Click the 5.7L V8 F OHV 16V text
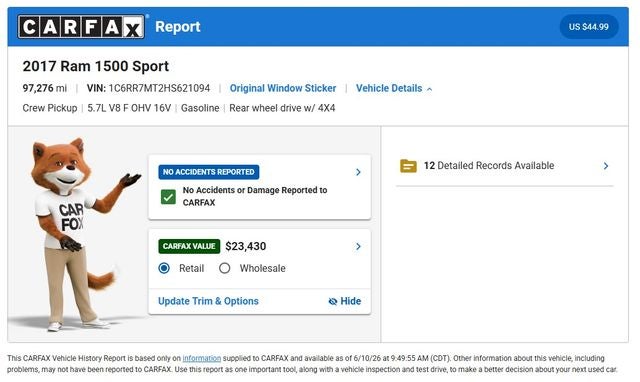The width and height of the screenshot is (640, 382). (x=129, y=108)
